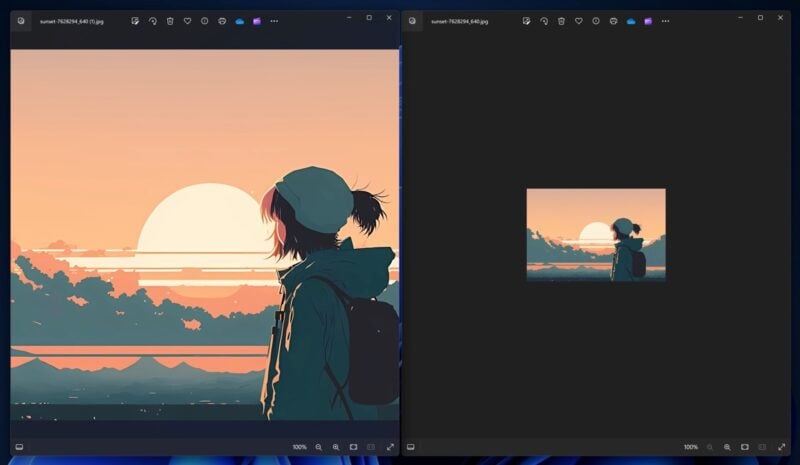Open OneDrive cloud icon in left window

(239, 21)
